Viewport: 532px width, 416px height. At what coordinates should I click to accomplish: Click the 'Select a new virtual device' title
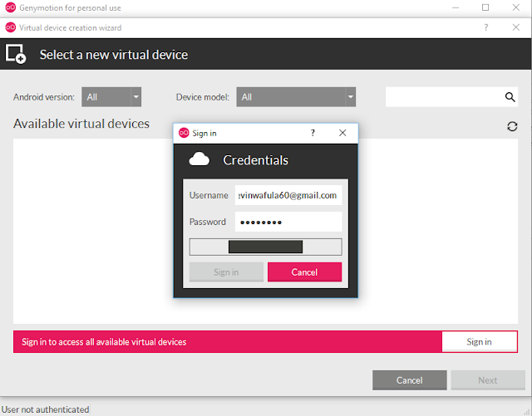[114, 55]
